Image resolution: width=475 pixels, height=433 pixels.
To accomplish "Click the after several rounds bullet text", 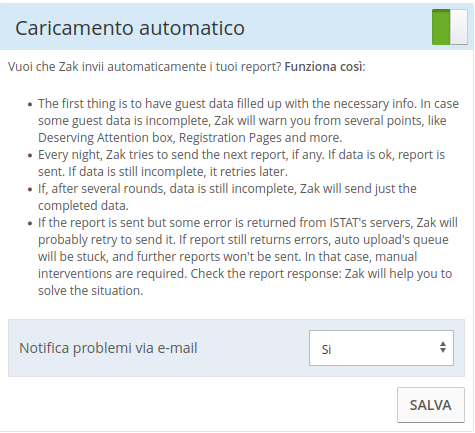I will pos(227,197).
